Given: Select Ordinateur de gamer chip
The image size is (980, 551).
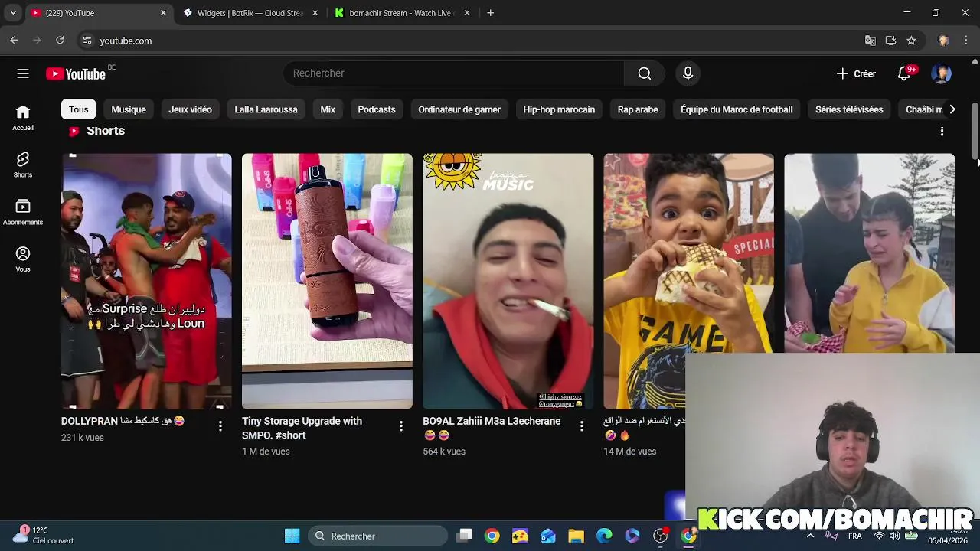Looking at the screenshot, I should [x=459, y=109].
